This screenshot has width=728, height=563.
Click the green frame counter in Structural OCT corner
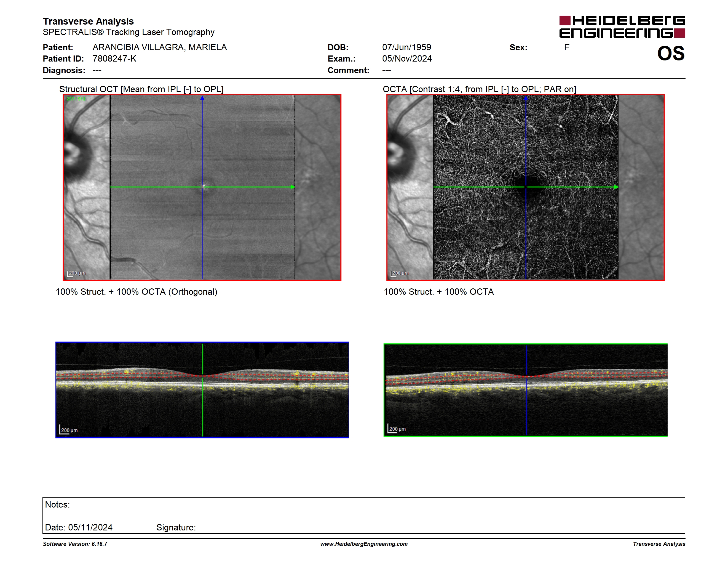coord(76,99)
